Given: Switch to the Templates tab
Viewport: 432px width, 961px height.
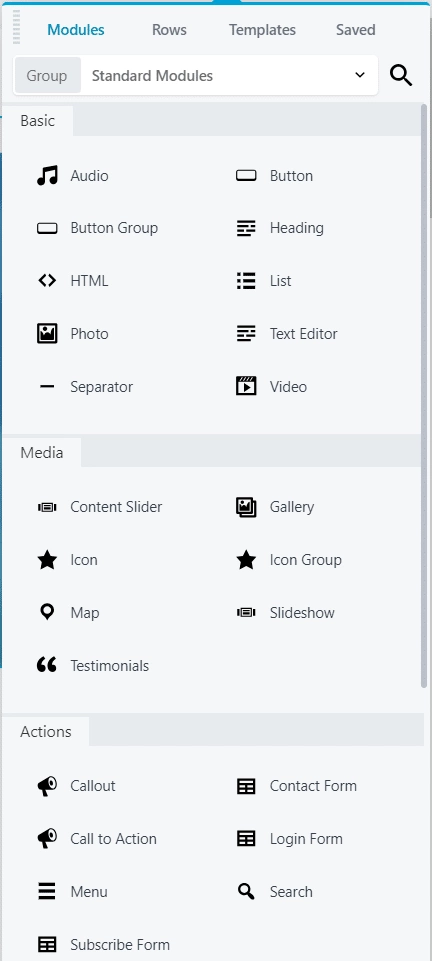Looking at the screenshot, I should pyautogui.click(x=262, y=30).
